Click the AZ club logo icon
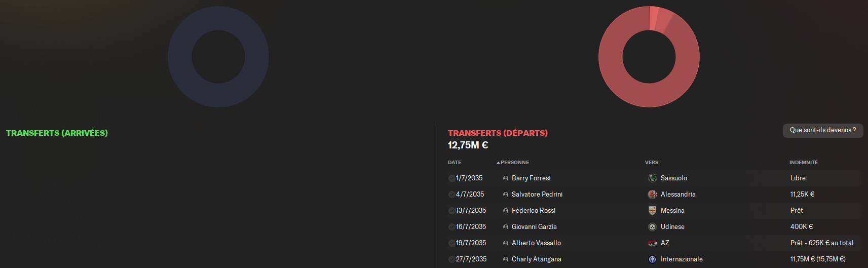Screen dimensions: 868x268 (x=652, y=243)
